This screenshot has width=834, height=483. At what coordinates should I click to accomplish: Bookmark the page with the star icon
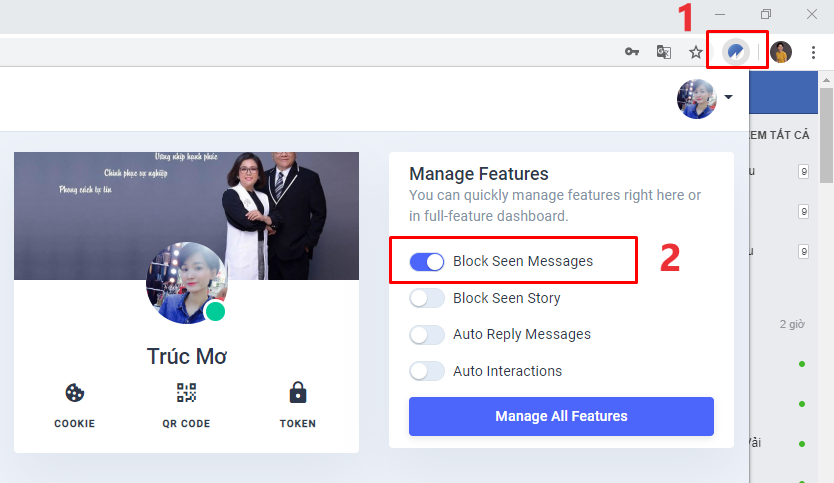click(695, 52)
